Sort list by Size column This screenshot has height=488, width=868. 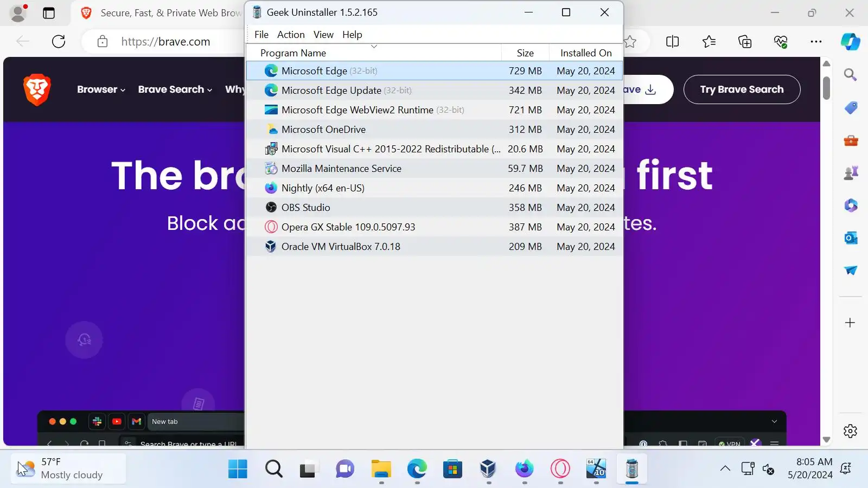[x=525, y=53]
